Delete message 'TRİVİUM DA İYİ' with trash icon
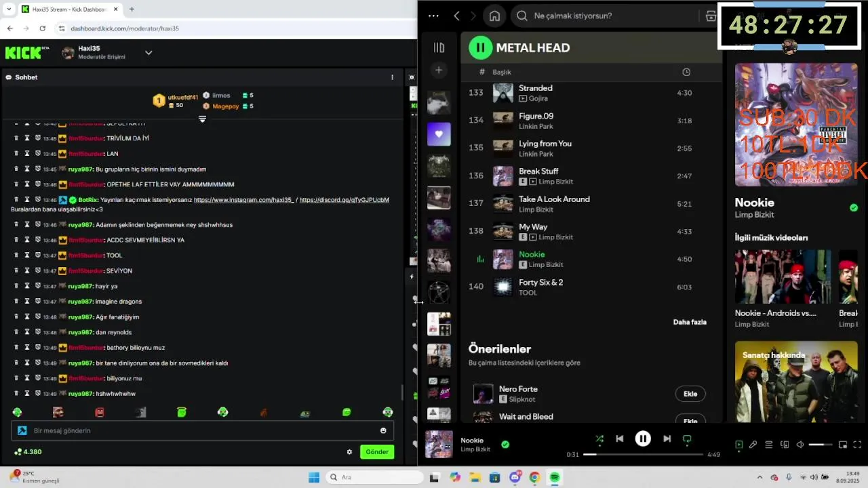This screenshot has height=488, width=868. pos(17,138)
